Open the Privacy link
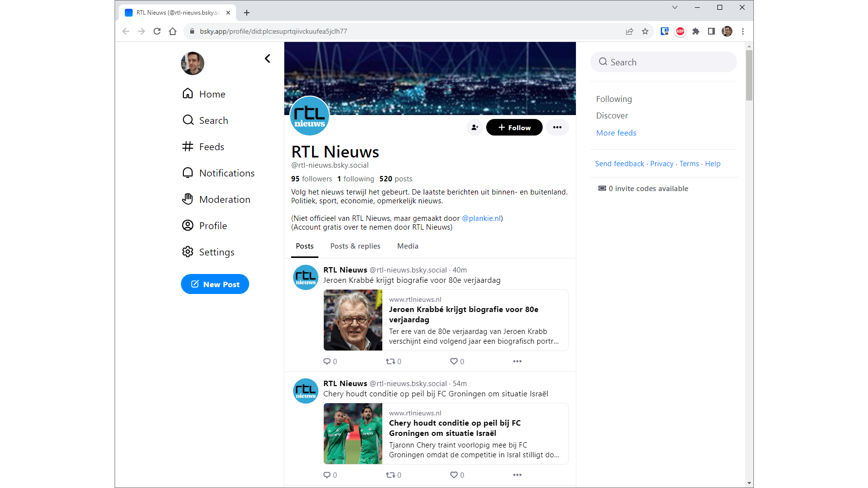868x488 pixels. 662,164
